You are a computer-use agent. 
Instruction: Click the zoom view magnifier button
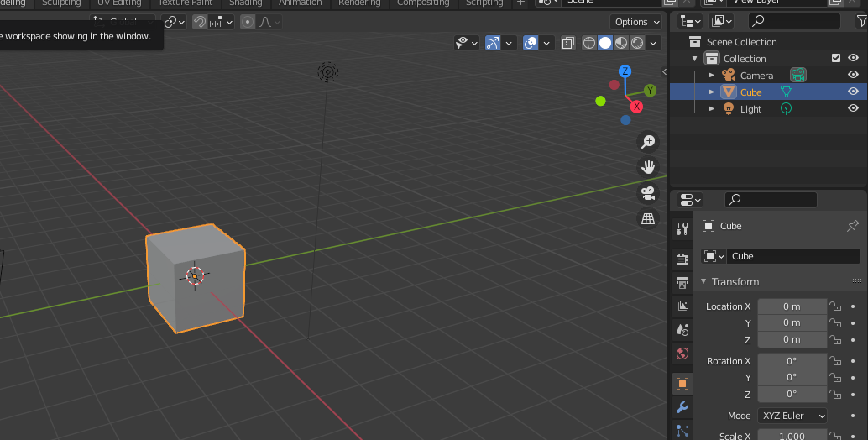tap(648, 142)
